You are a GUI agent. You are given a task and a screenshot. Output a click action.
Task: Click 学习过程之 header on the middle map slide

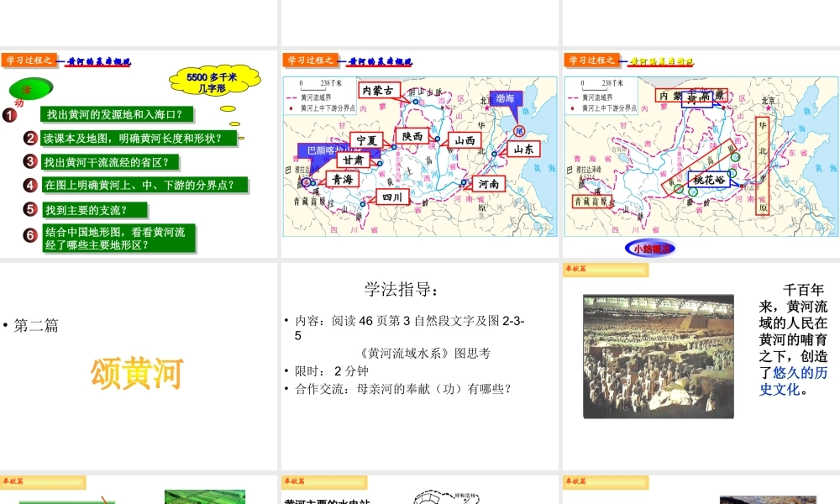tap(310, 60)
